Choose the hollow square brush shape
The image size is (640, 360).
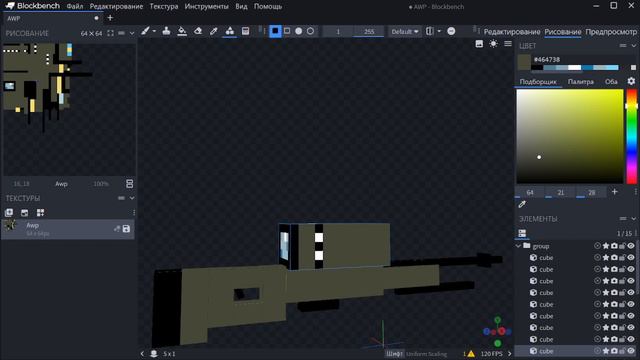(287, 31)
